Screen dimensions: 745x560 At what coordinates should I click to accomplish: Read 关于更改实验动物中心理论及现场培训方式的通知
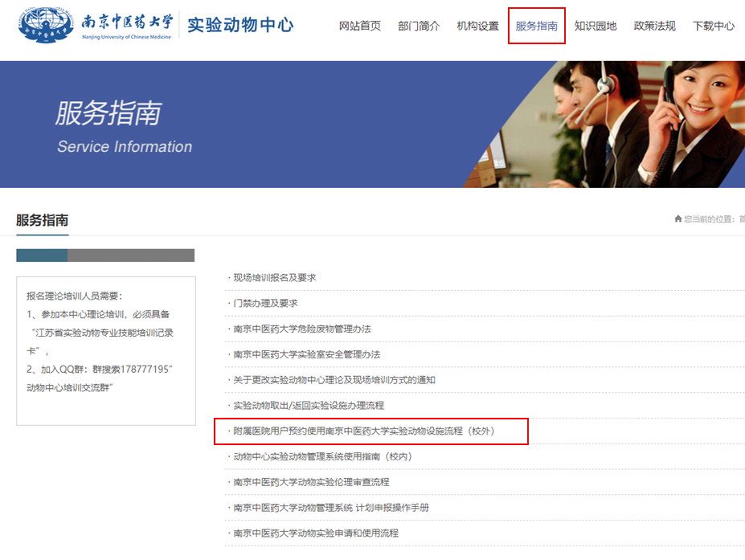[334, 380]
